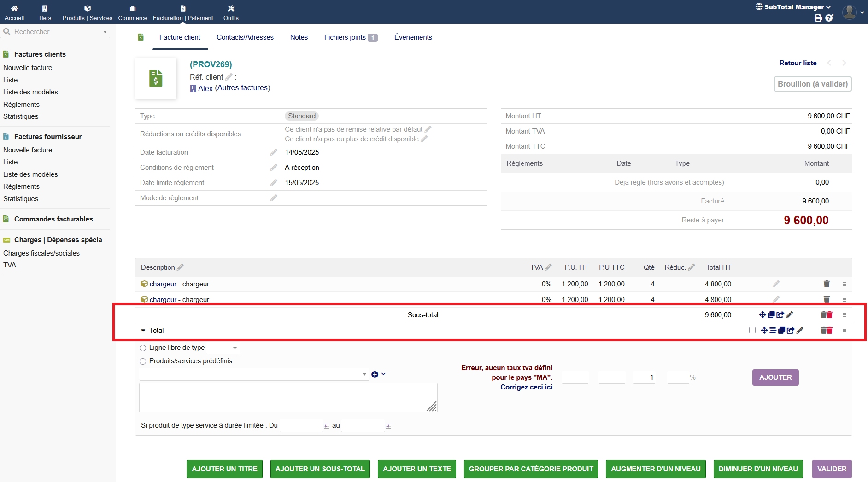Click the print icon in top bar
Image resolution: width=868 pixels, height=482 pixels.
pyautogui.click(x=818, y=18)
